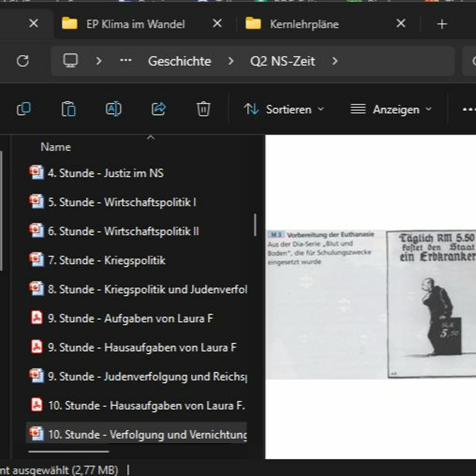This screenshot has height=476, width=476.
Task: Click the This PC monitor icon
Action: (70, 61)
